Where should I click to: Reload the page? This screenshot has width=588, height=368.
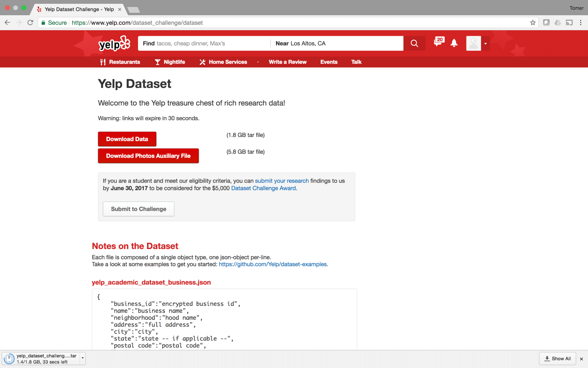pyautogui.click(x=30, y=23)
